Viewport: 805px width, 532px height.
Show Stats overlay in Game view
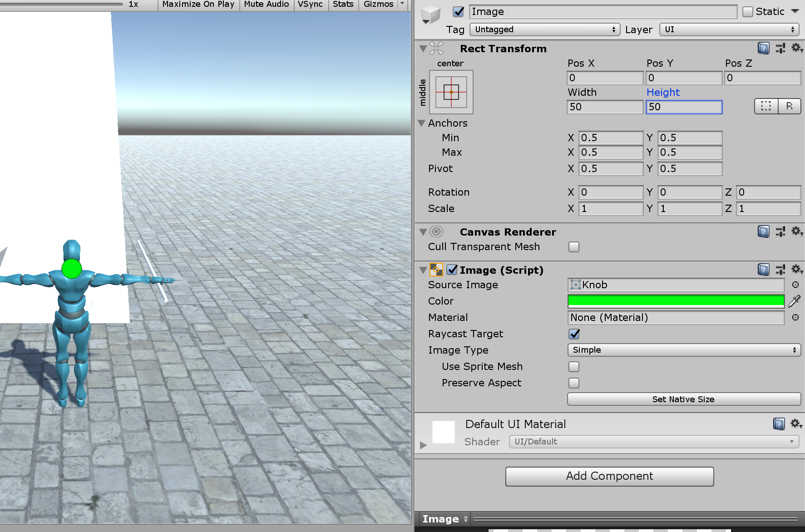click(x=343, y=4)
